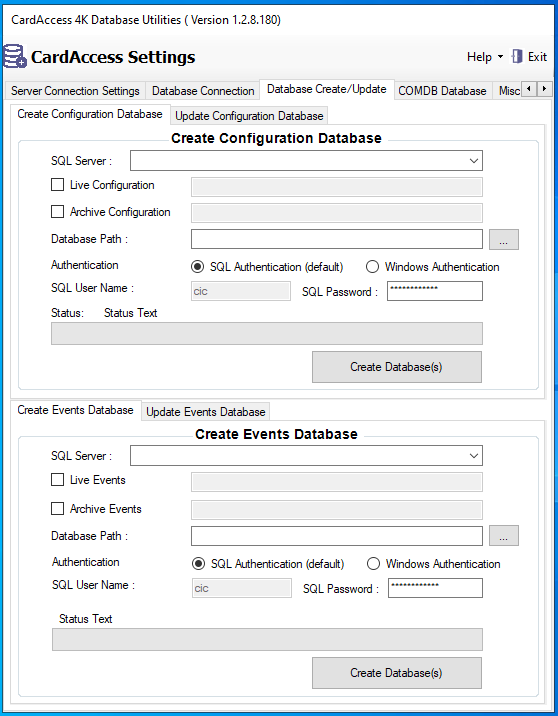The image size is (558, 716).
Task: Click the tab strip left scroll arrow
Action: [x=529, y=89]
